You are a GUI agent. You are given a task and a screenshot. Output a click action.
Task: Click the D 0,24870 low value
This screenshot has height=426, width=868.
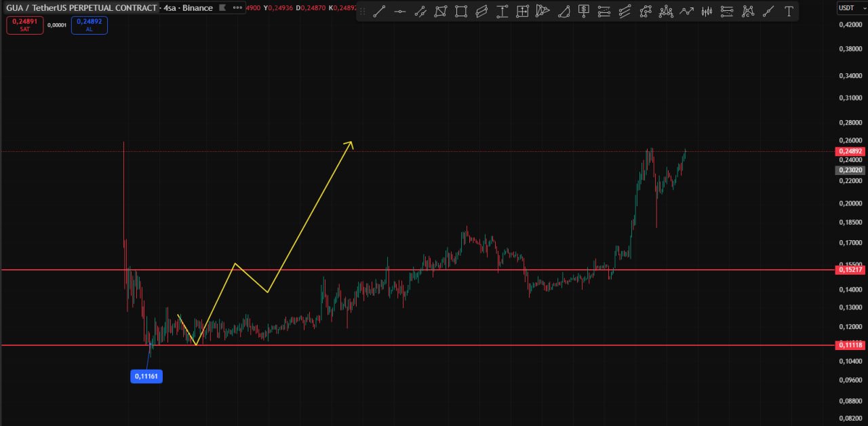pos(311,8)
